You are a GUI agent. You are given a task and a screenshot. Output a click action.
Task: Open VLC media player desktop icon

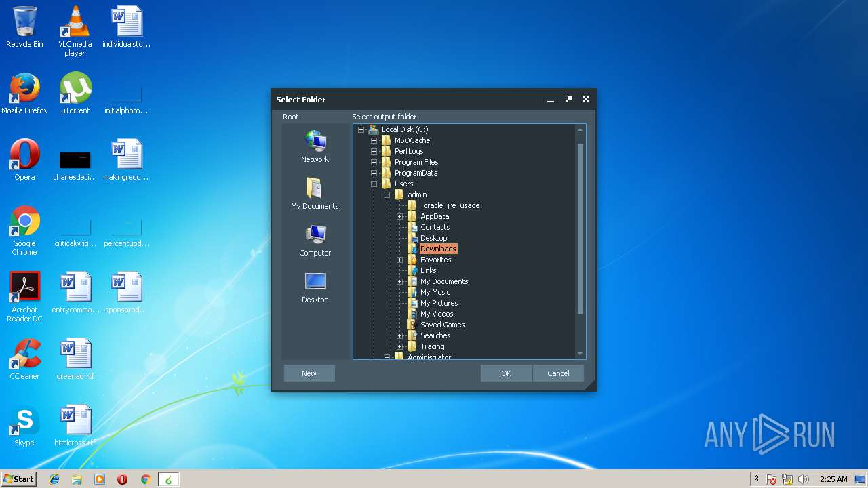tap(75, 30)
